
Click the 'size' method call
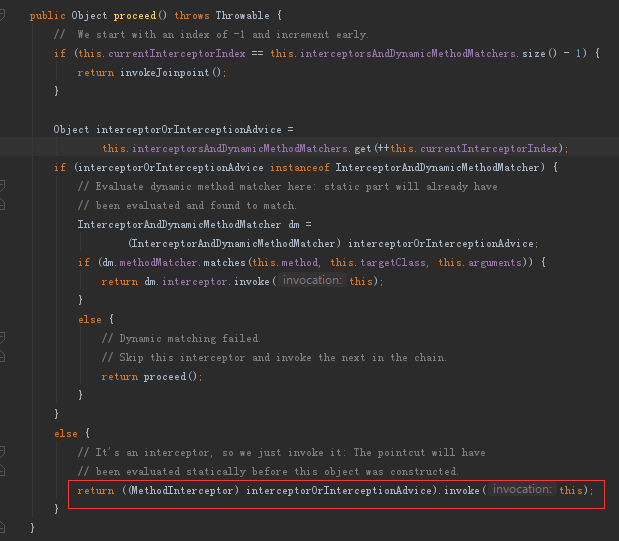pos(534,54)
